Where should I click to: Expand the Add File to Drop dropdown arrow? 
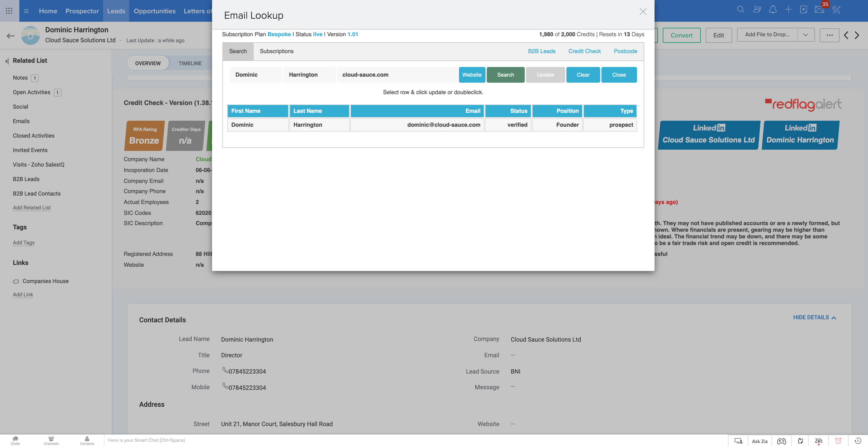click(x=806, y=35)
